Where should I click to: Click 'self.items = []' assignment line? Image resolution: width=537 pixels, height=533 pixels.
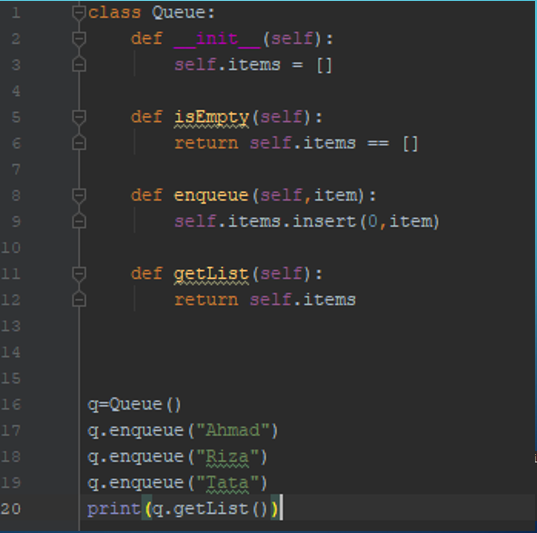(x=253, y=65)
